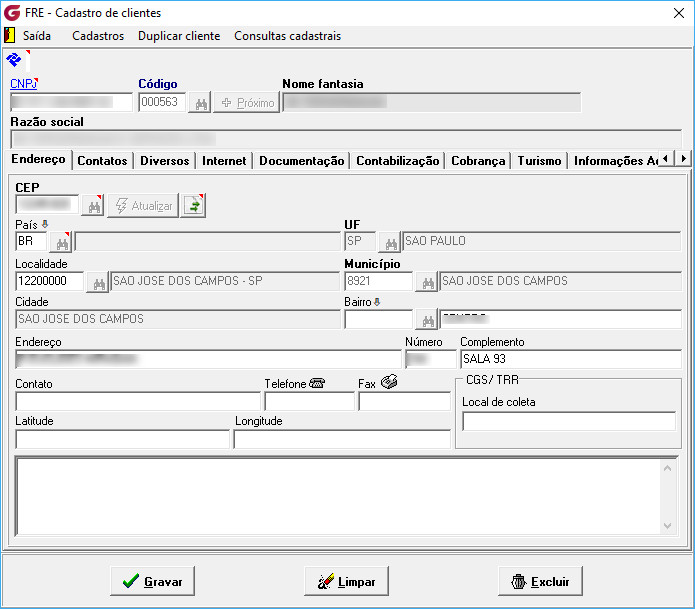695x609 pixels.
Task: Open the Cadastros menu
Action: click(x=98, y=36)
